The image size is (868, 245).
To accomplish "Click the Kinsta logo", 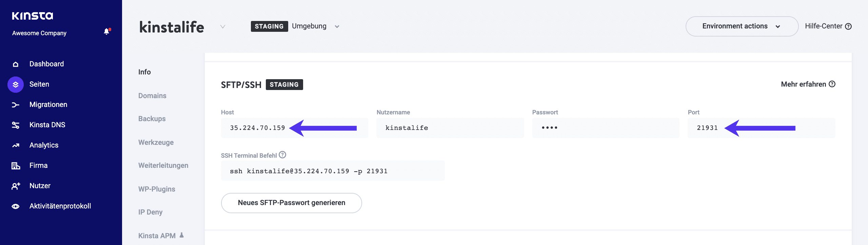I will [33, 16].
